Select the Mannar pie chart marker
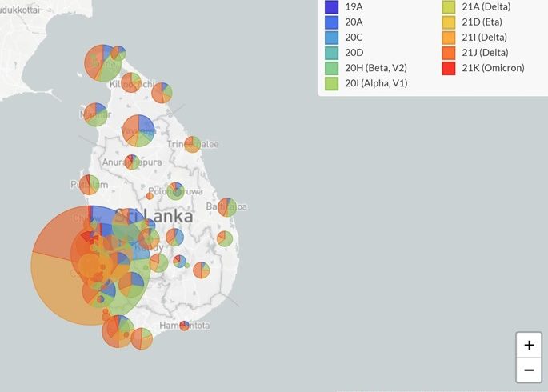 pyautogui.click(x=95, y=114)
